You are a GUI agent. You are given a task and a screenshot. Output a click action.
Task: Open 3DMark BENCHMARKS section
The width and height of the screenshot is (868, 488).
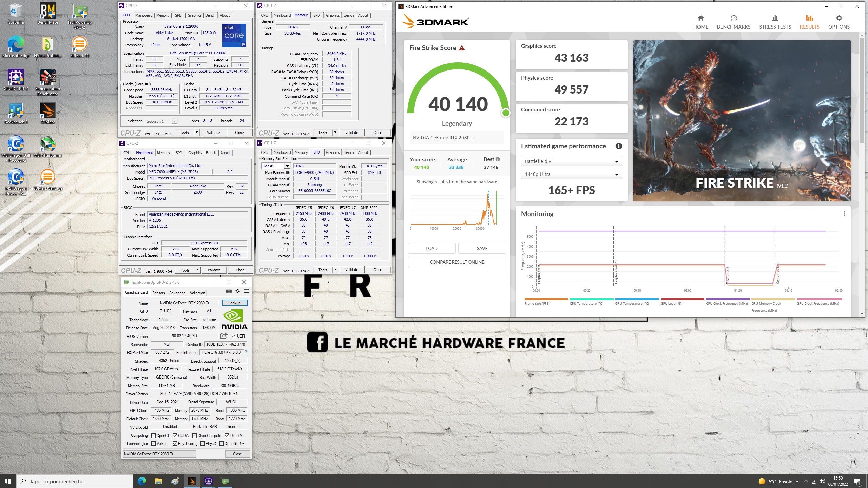[x=733, y=22]
